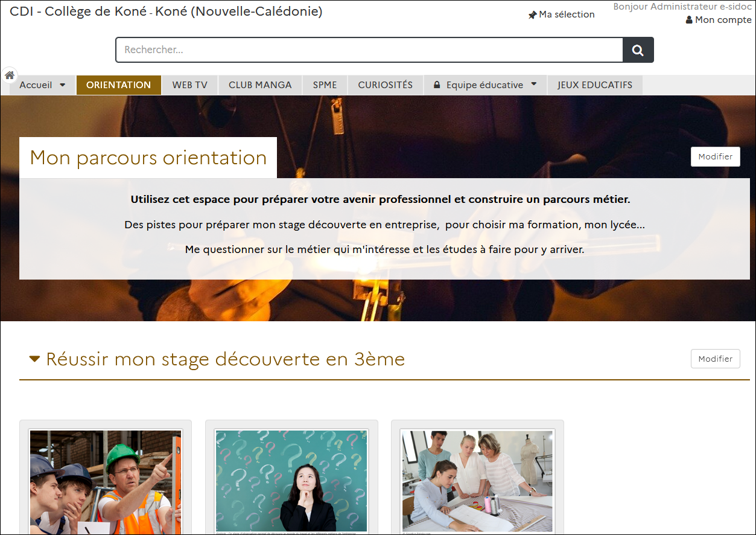Expand the Accueil dropdown arrow
This screenshot has height=535, width=756.
pos(62,85)
